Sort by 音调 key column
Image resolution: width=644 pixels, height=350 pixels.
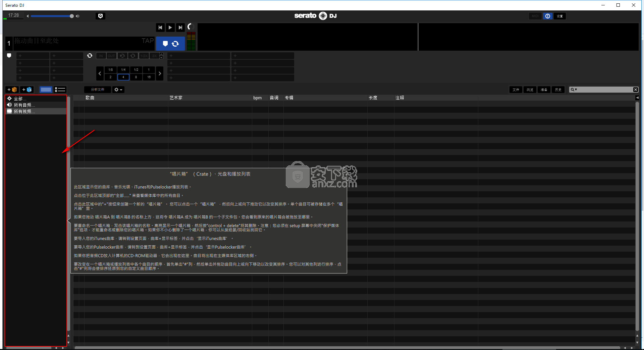[276, 98]
